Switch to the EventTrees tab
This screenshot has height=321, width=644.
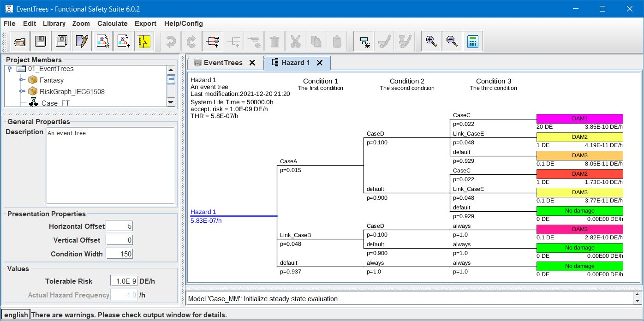point(223,63)
